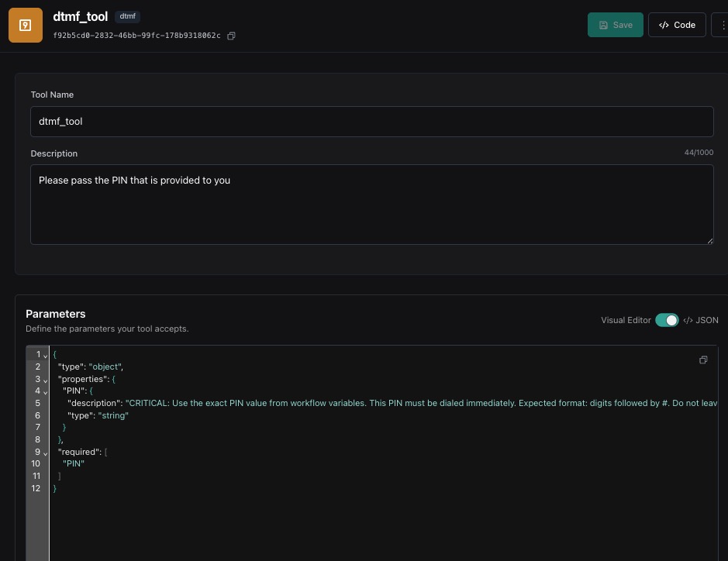728x561 pixels.
Task: Click the floppy disk icon inside Save button
Action: [604, 25]
